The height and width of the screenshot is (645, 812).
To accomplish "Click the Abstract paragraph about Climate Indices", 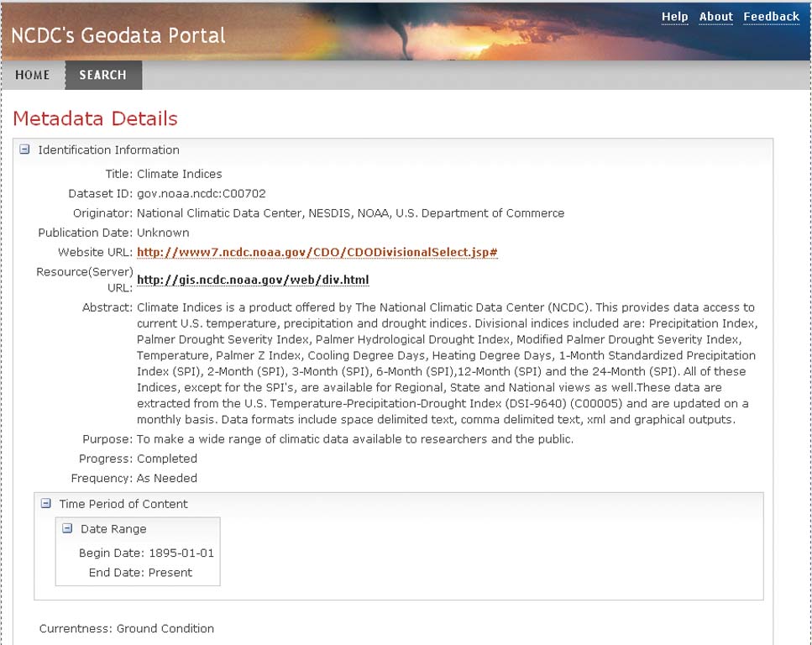I will coord(445,364).
